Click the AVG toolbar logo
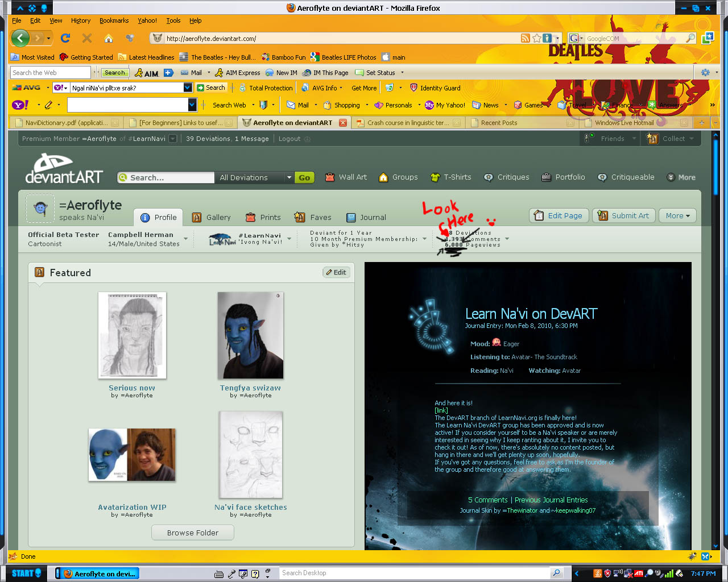The image size is (728, 582). (26, 88)
